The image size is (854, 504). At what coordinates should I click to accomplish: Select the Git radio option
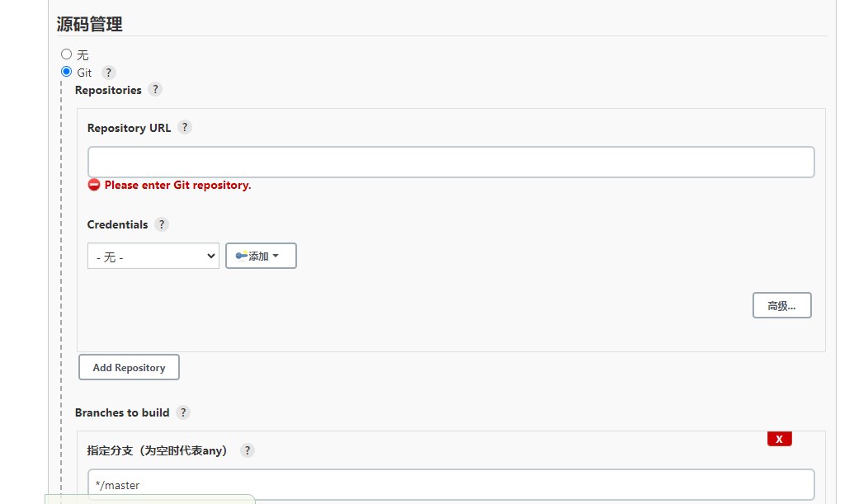click(67, 71)
